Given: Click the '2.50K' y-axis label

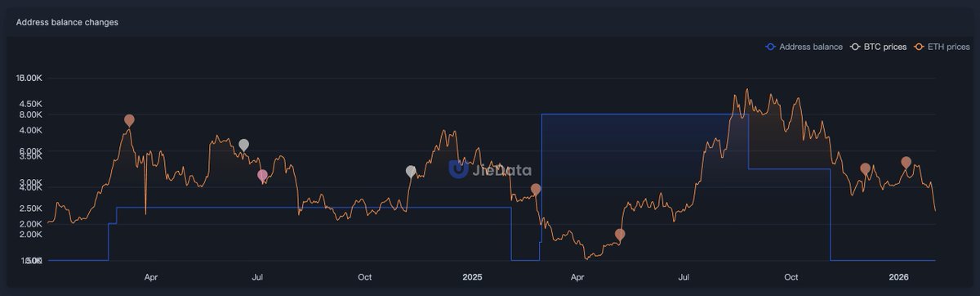Looking at the screenshot, I should coord(30,209).
